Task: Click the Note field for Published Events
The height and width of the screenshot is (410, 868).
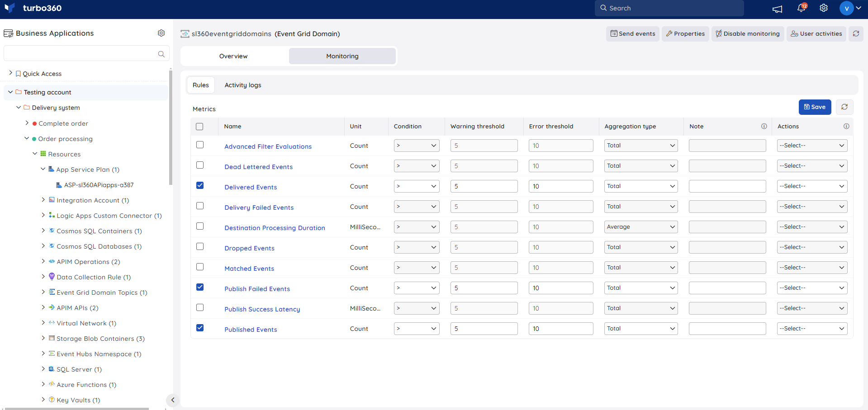Action: (x=727, y=329)
